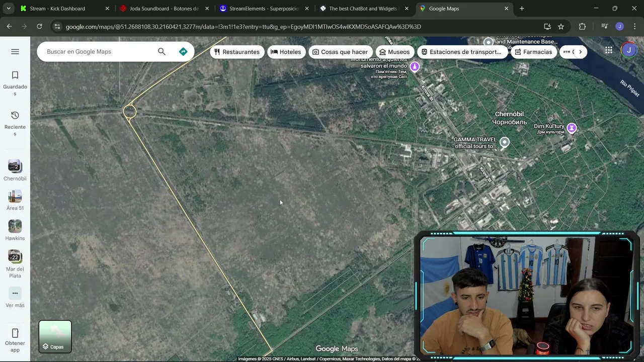Select the Farmacias category chip

(x=534, y=52)
